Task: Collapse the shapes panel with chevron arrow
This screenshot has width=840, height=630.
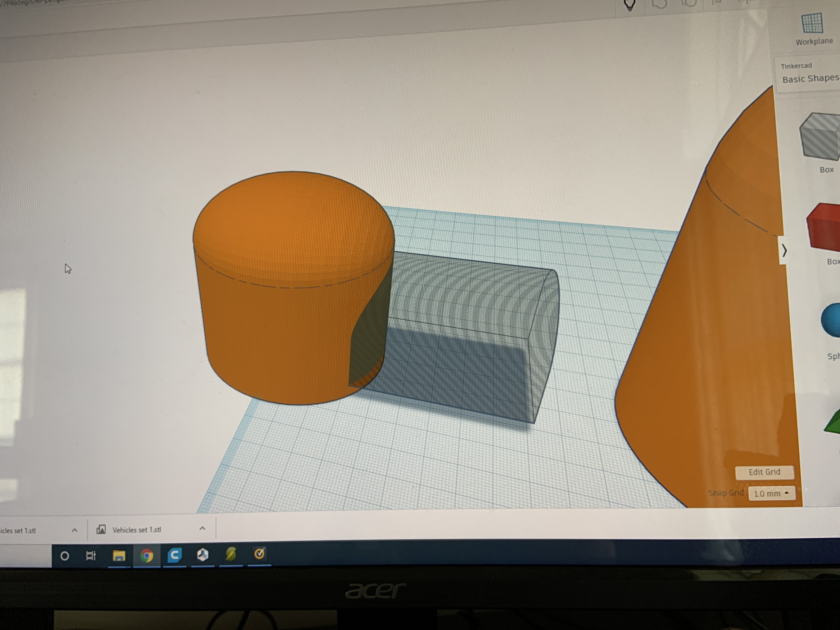Action: (x=784, y=250)
